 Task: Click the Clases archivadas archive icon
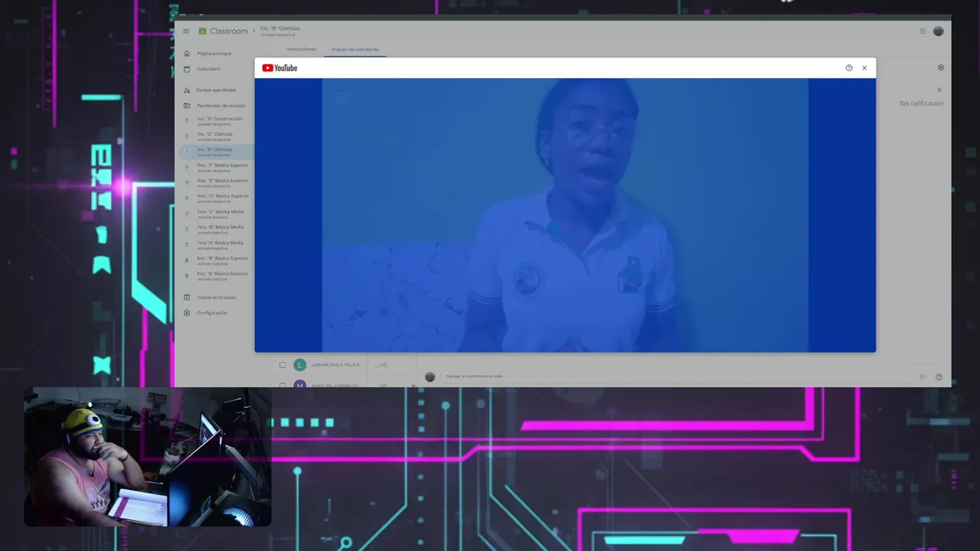187,298
